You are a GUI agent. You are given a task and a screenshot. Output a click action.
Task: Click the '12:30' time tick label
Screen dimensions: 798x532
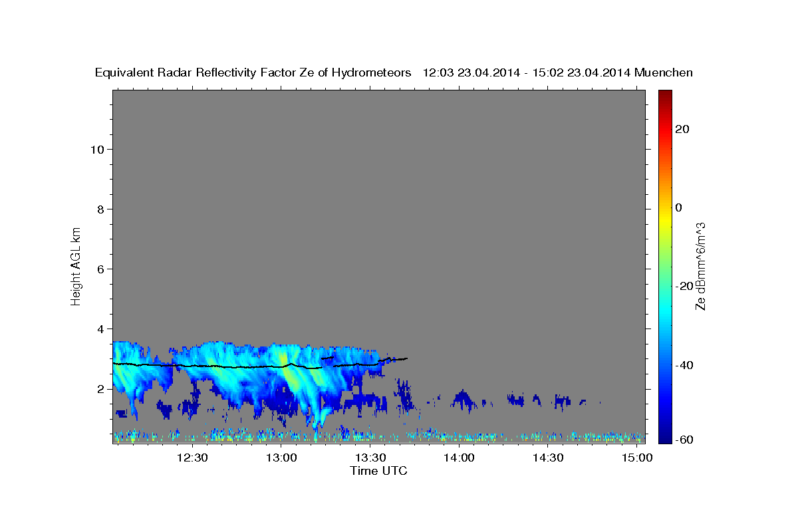click(x=193, y=458)
